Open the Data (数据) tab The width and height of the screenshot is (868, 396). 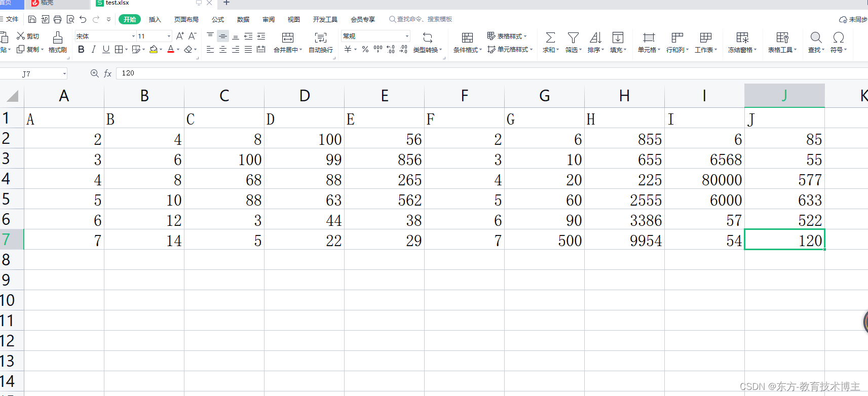point(243,19)
